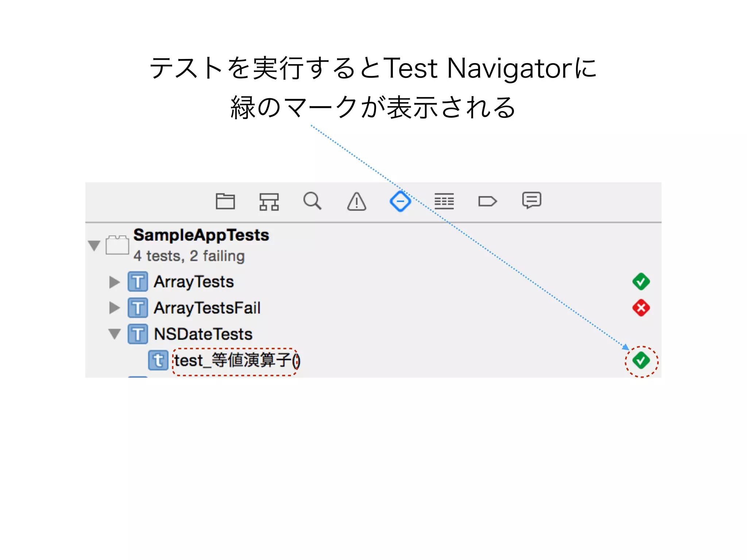The height and width of the screenshot is (560, 747).
Task: Open the Find navigator magnifier icon
Action: 312,201
